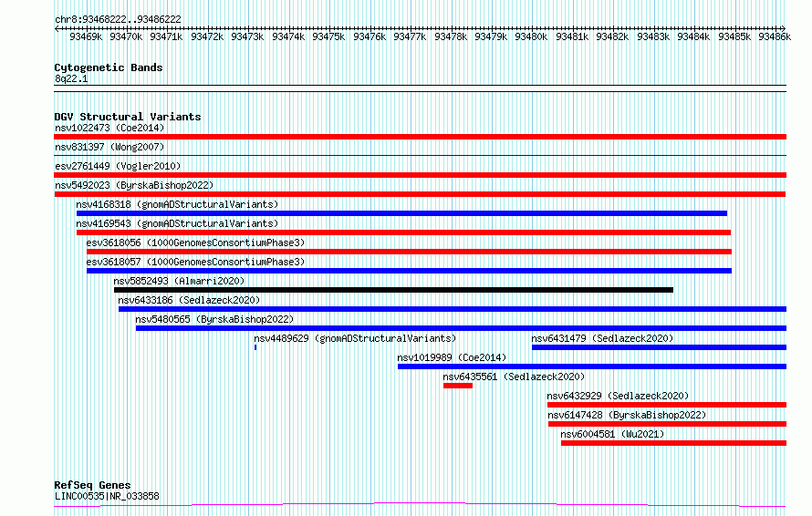Viewport: 812px width, 516px height.
Task: Click the nsv4168318 blue variant bar
Action: [x=401, y=213]
